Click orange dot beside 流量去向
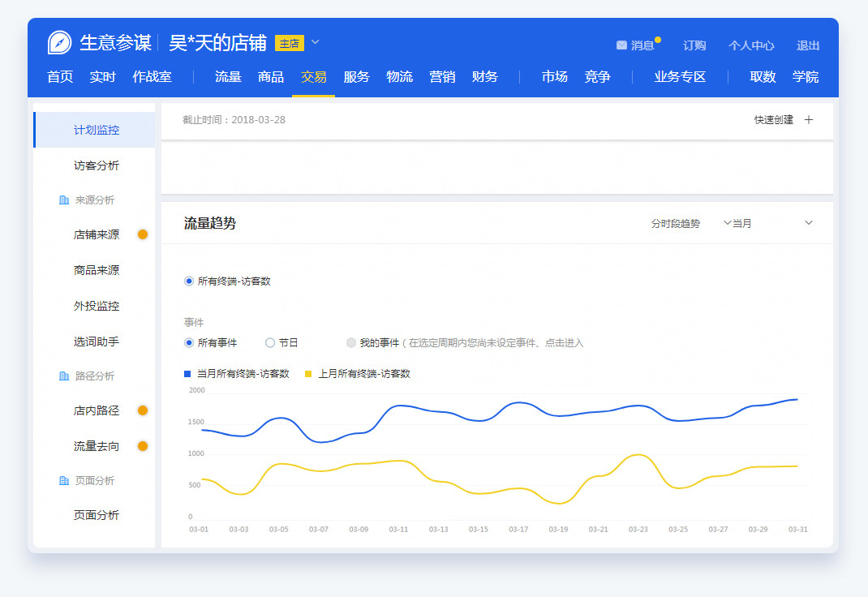The height and width of the screenshot is (597, 868). 143,446
